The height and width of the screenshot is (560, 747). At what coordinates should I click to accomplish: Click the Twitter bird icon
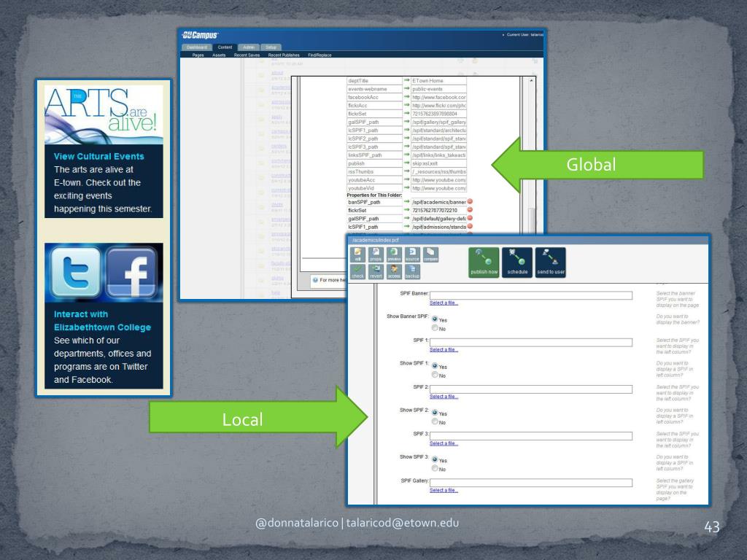click(76, 272)
